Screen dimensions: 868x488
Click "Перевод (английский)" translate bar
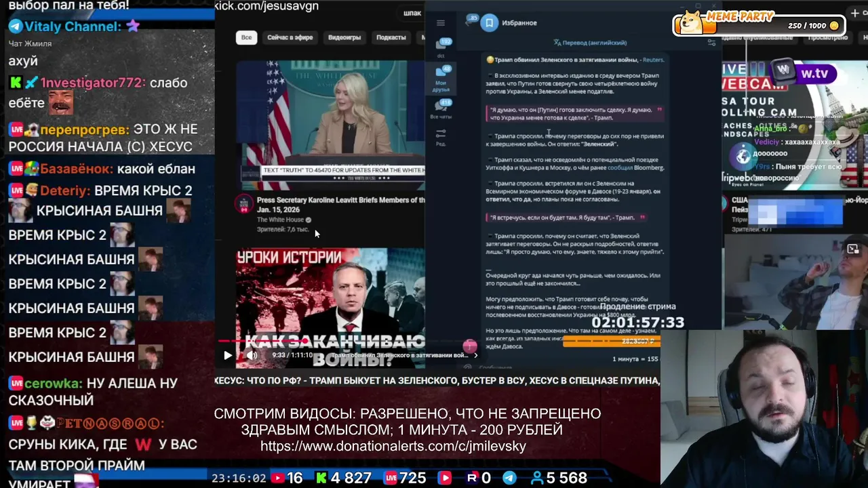[x=590, y=43]
